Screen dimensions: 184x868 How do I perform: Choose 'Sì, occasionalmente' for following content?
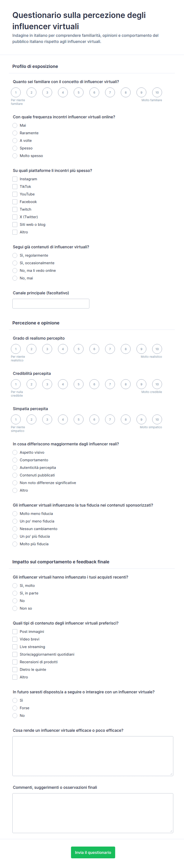tap(15, 263)
